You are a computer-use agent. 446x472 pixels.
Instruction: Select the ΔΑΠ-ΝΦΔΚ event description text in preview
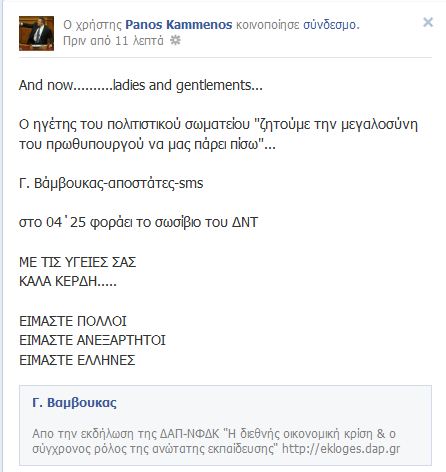pyautogui.click(x=216, y=441)
